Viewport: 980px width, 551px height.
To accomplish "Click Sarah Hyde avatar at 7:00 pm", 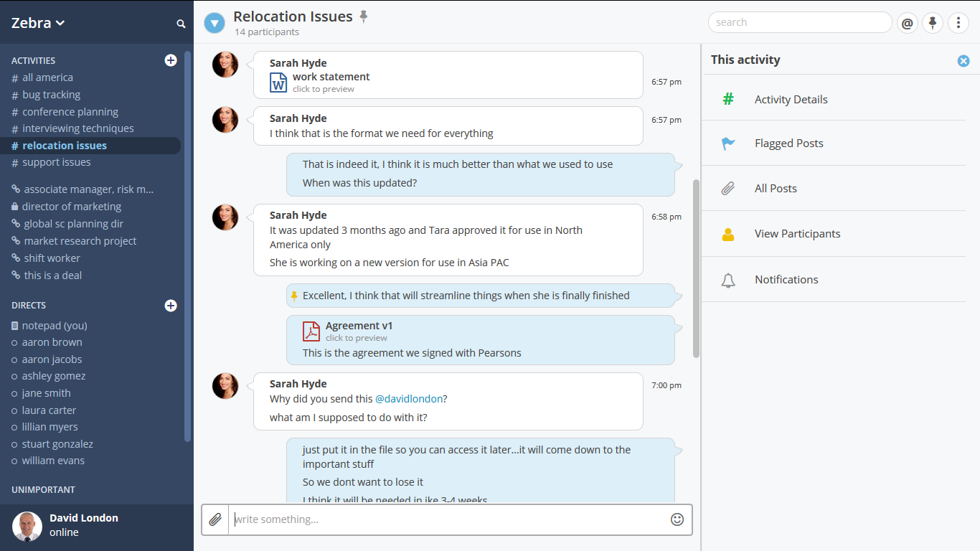I will [x=225, y=386].
